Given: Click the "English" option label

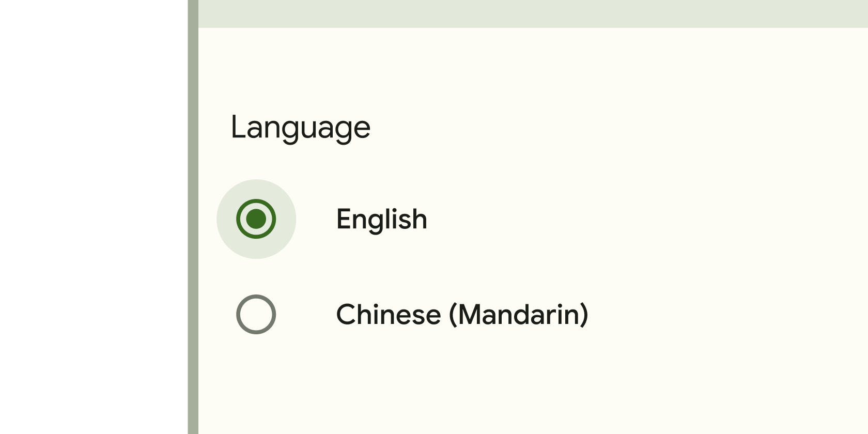Looking at the screenshot, I should [x=381, y=219].
